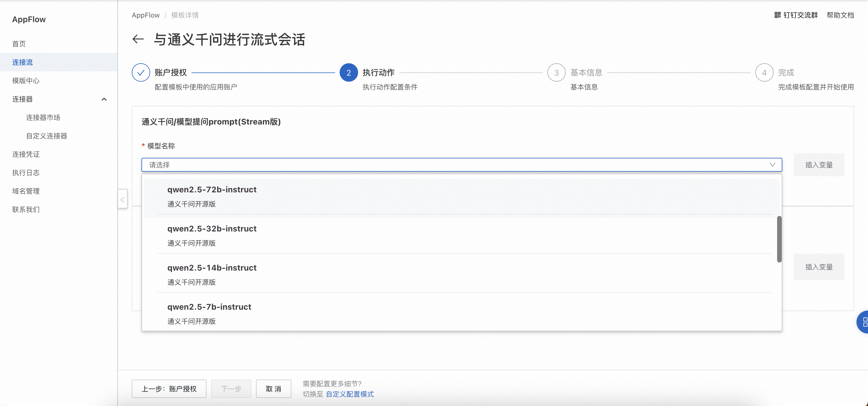Viewport: 868px width, 406px height.
Task: Click the step 2 execute action circle
Action: (348, 72)
